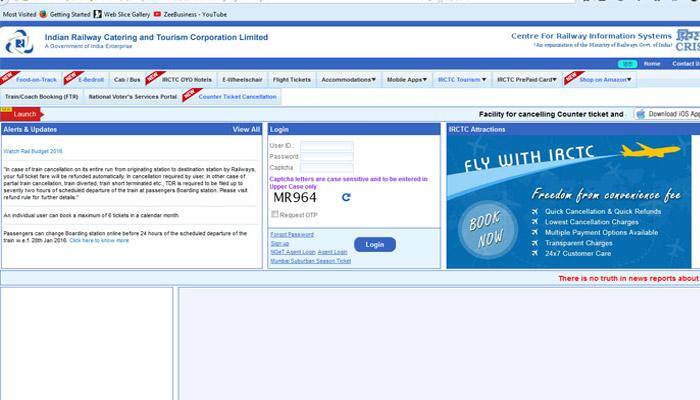The image size is (700, 400).
Task: Open the Cab / Bus menu item
Action: coord(127,79)
